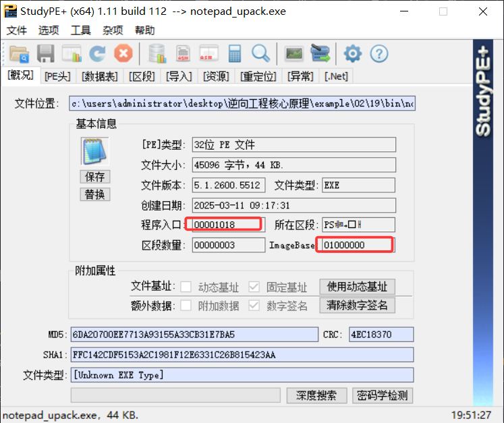Screen dimensions: 504x423
Task: Click the blue reload arrow icon
Action: click(x=97, y=54)
